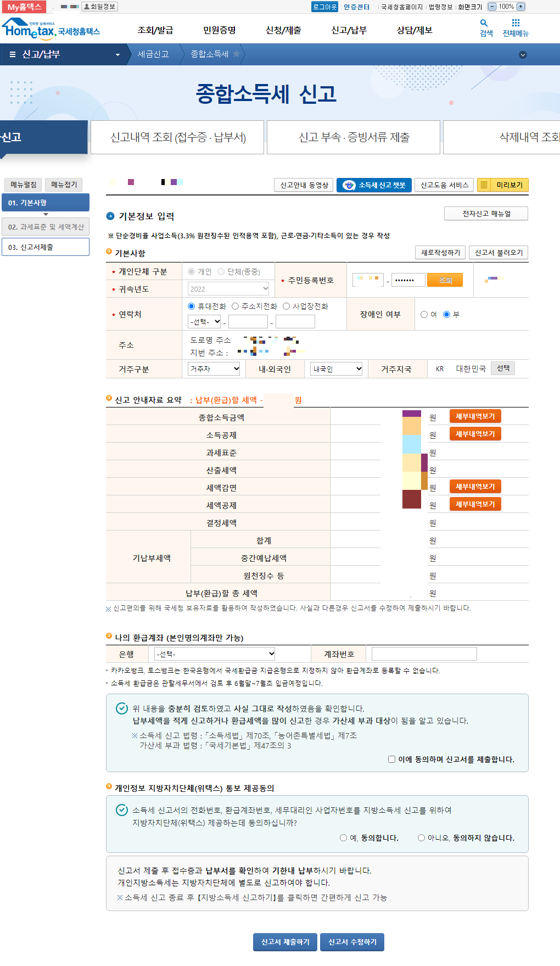Open the 거주구분 거주자 dropdown
Image resolution: width=560 pixels, height=966 pixels.
coord(214,369)
